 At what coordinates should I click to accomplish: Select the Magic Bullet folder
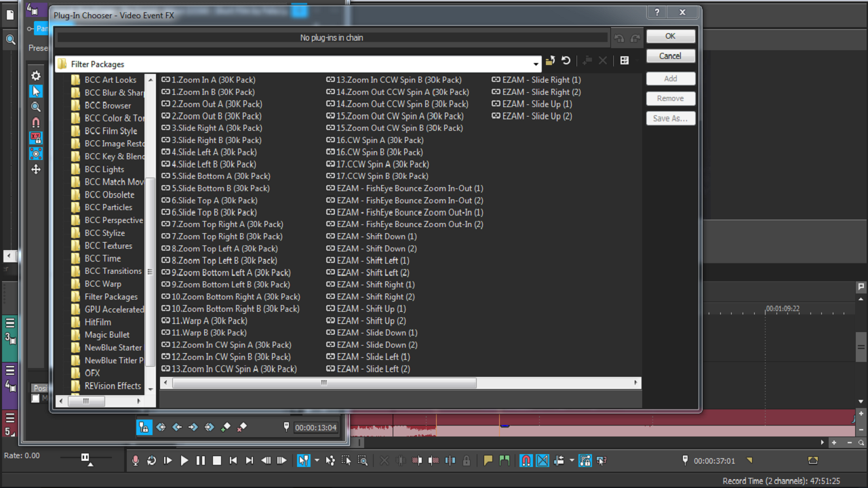(106, 335)
